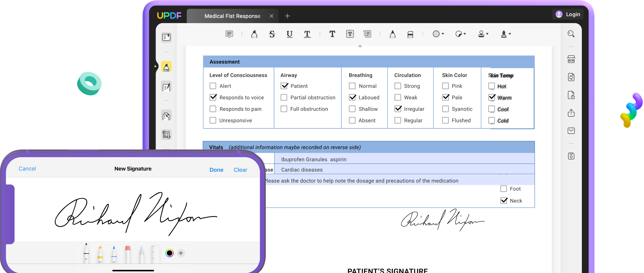
Task: Uncheck the Neck checkbox
Action: 504,201
